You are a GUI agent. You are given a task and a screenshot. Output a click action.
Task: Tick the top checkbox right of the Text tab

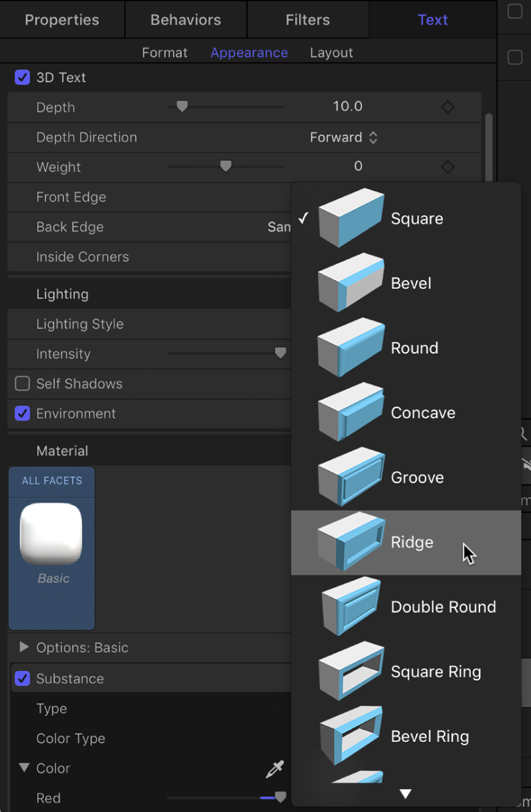coord(515,11)
